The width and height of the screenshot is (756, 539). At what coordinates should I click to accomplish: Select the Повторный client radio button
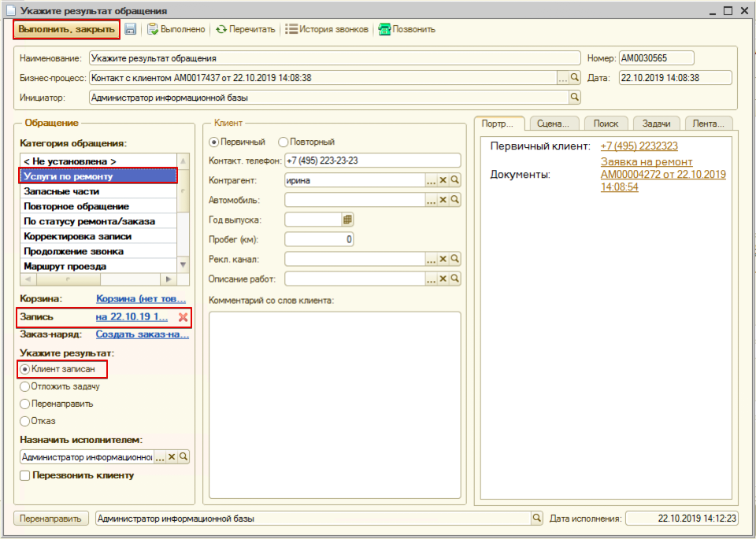coord(283,142)
